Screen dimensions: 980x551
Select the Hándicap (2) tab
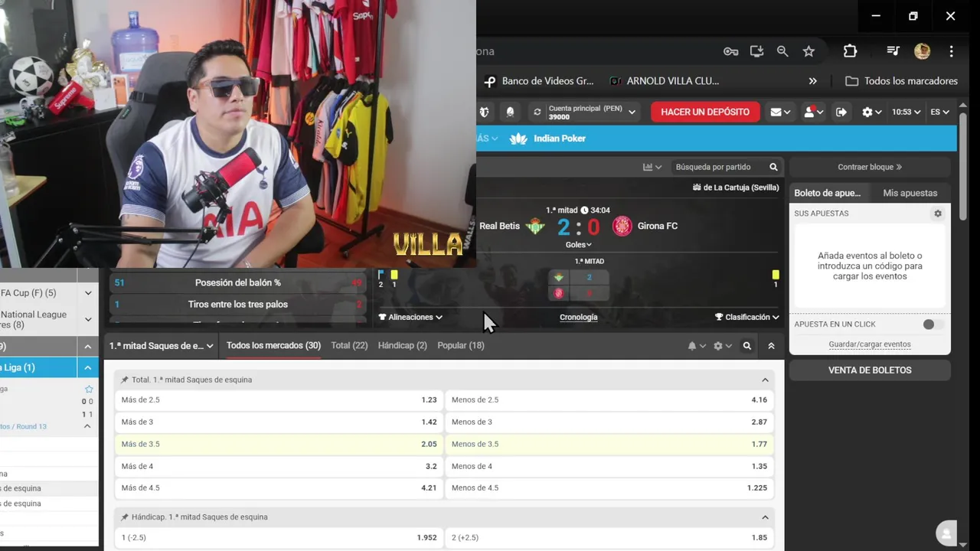click(403, 346)
